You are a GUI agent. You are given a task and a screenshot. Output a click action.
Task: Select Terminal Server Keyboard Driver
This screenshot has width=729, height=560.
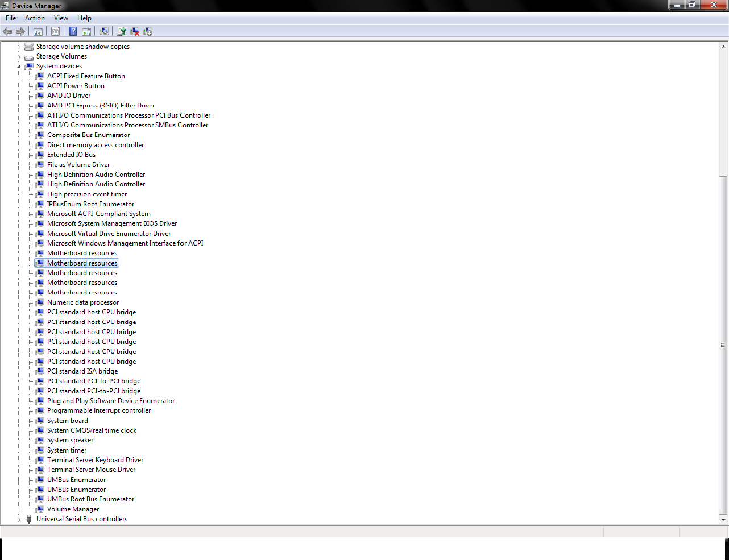pos(95,460)
